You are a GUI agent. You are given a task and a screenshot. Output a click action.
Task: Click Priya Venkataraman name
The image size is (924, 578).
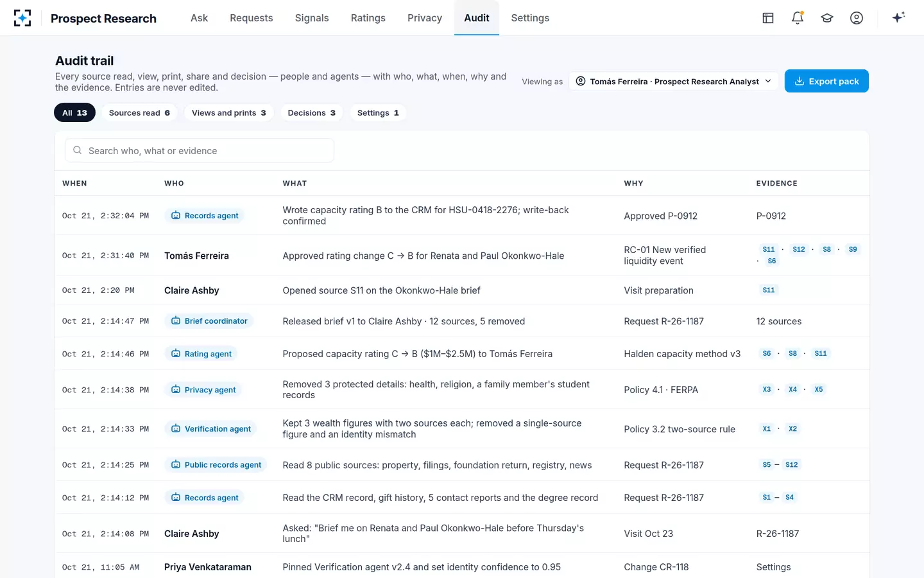coord(208,567)
